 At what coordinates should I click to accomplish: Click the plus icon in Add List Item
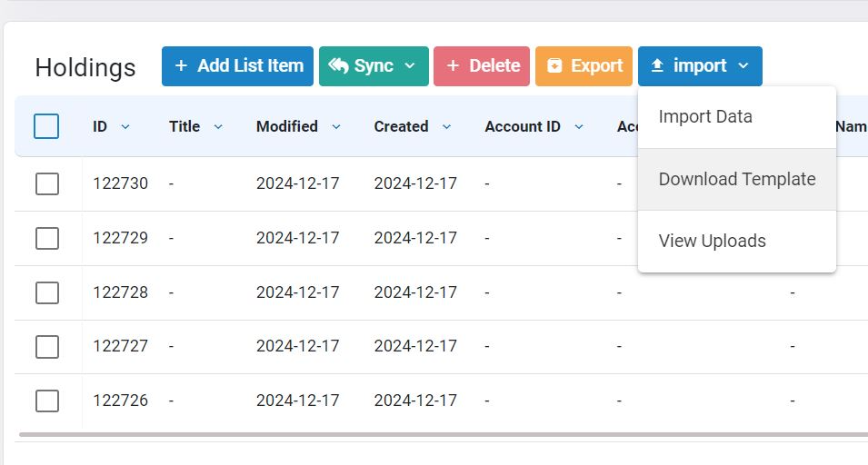coord(181,65)
